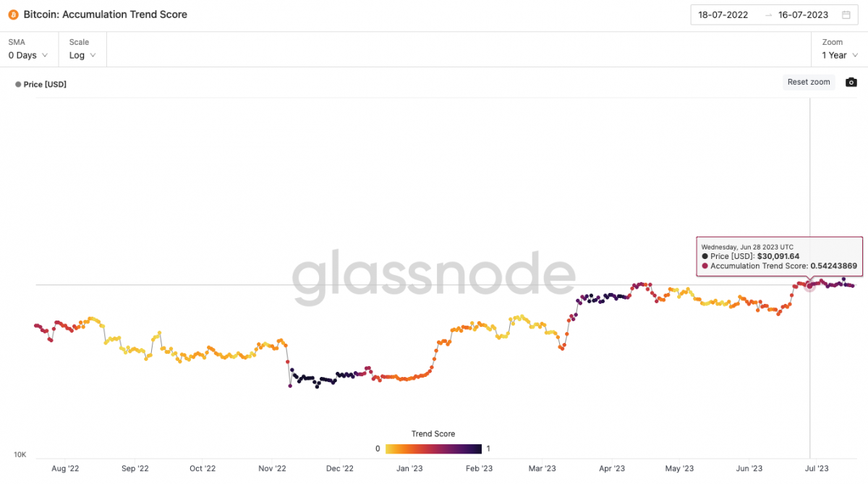868x484 pixels.
Task: Click the chevron beside Log
Action: pyautogui.click(x=93, y=55)
